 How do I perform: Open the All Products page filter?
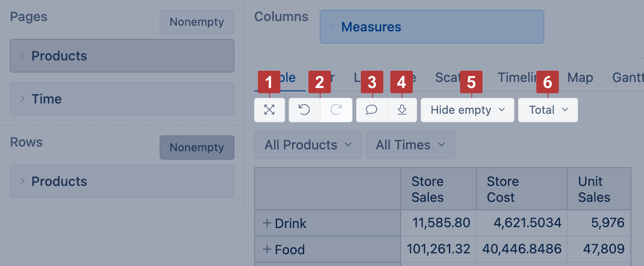point(307,145)
